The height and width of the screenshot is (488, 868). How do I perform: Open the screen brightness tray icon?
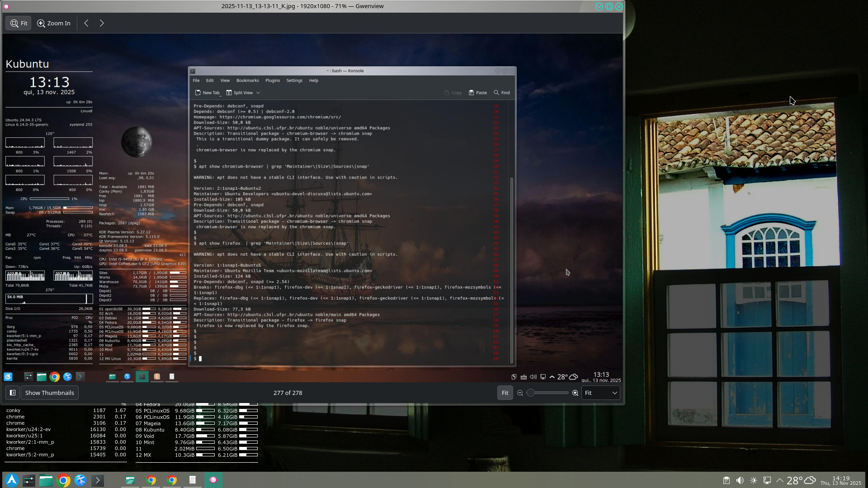pyautogui.click(x=753, y=480)
